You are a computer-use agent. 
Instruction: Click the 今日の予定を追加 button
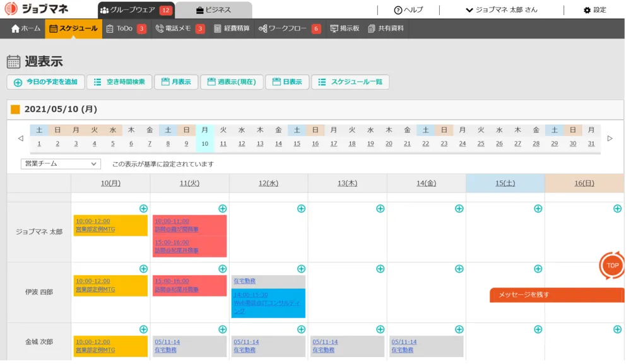coord(45,82)
